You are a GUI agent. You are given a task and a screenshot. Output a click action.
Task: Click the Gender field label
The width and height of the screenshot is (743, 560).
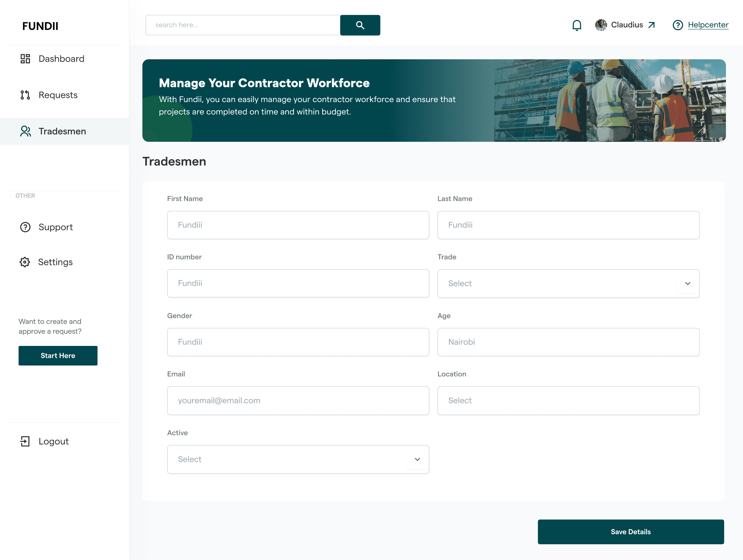(180, 316)
